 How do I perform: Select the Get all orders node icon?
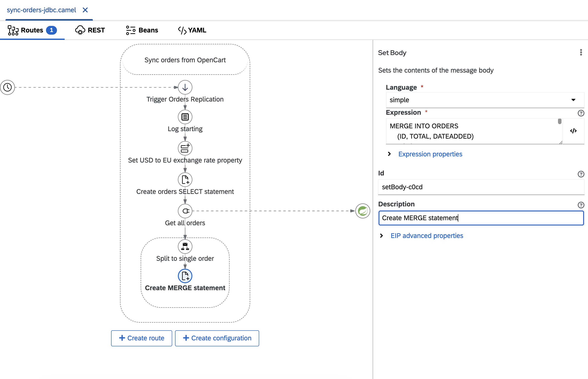(x=185, y=211)
